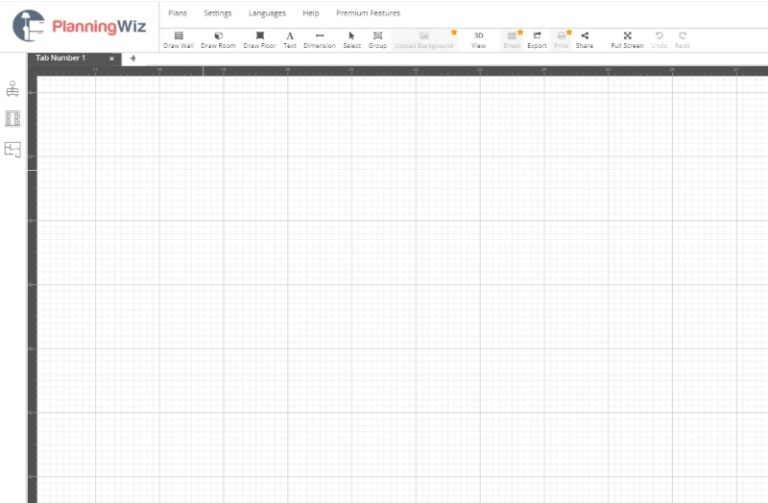Viewport: 768px width, 503px height.
Task: Click the Print premium button
Action: 561,40
